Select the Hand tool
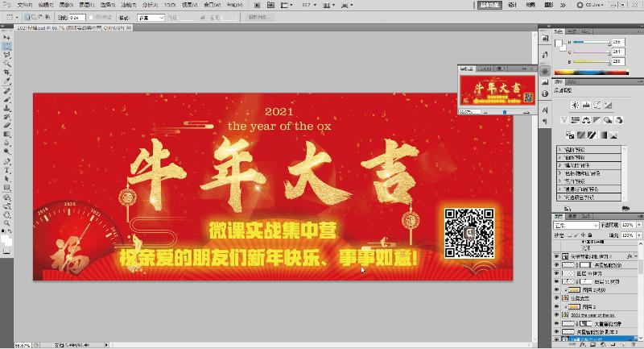The image size is (644, 349). tap(6, 214)
